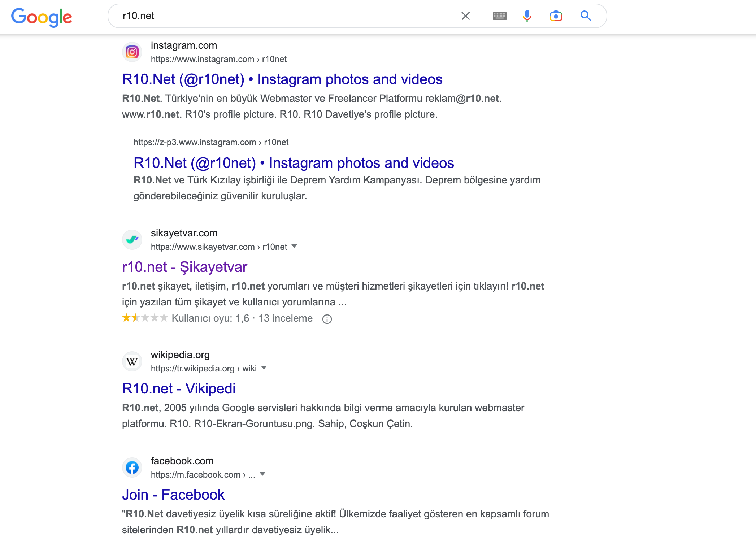The width and height of the screenshot is (756, 548).
Task: Search by image with the camera icon
Action: (556, 16)
